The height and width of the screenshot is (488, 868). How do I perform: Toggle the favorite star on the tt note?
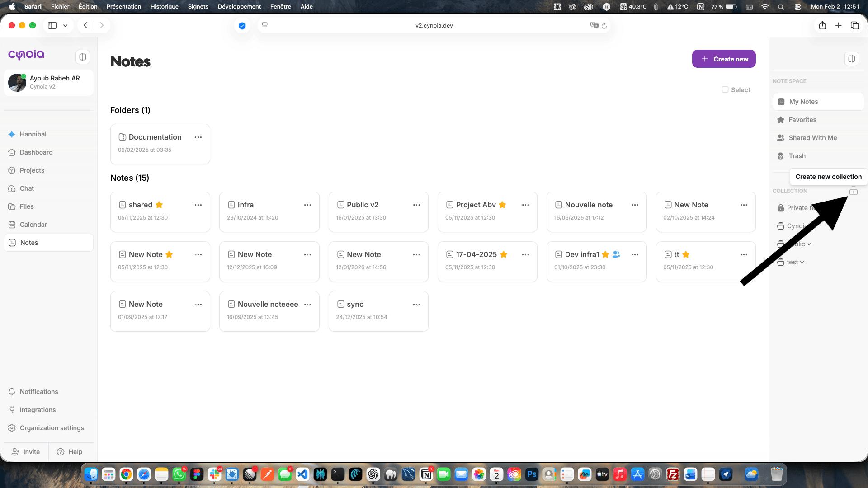(x=686, y=254)
